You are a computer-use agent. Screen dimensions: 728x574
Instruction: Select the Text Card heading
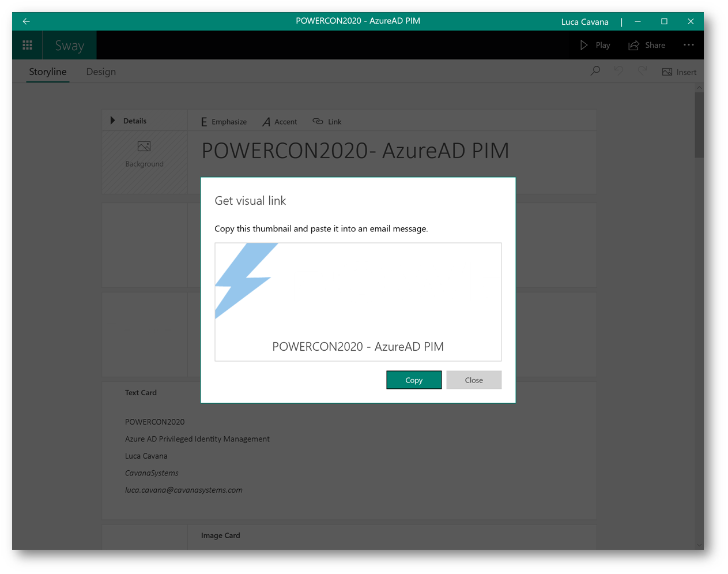pyautogui.click(x=141, y=393)
